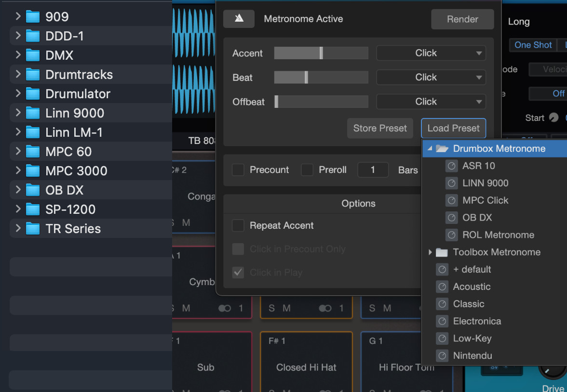Viewport: 567px width, 392px height.
Task: Click the SP-1200 folder icon
Action: pyautogui.click(x=33, y=209)
